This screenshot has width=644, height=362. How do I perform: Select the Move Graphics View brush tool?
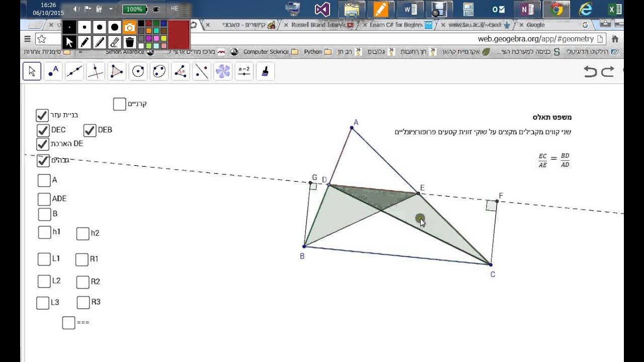[265, 71]
